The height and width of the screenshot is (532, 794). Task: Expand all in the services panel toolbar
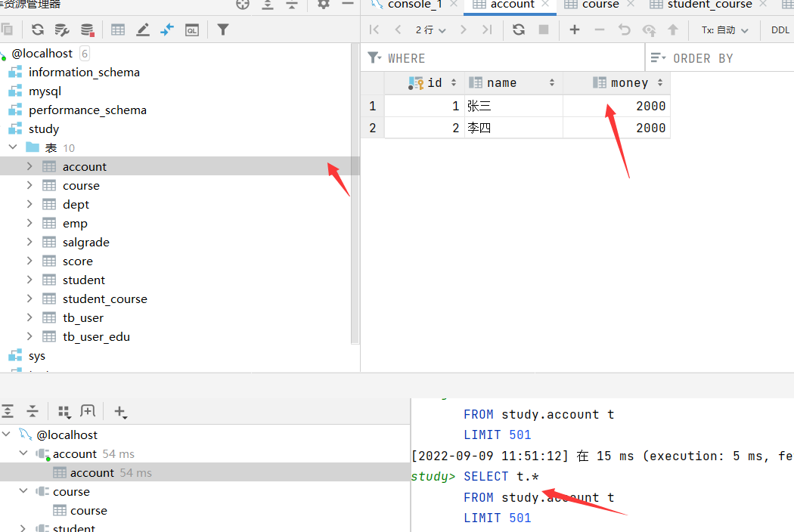coord(8,411)
